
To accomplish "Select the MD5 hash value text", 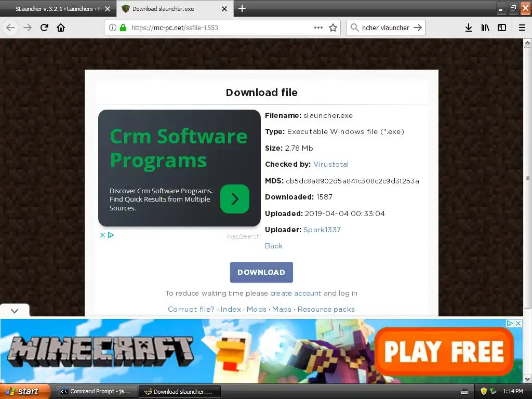I will coord(353,181).
